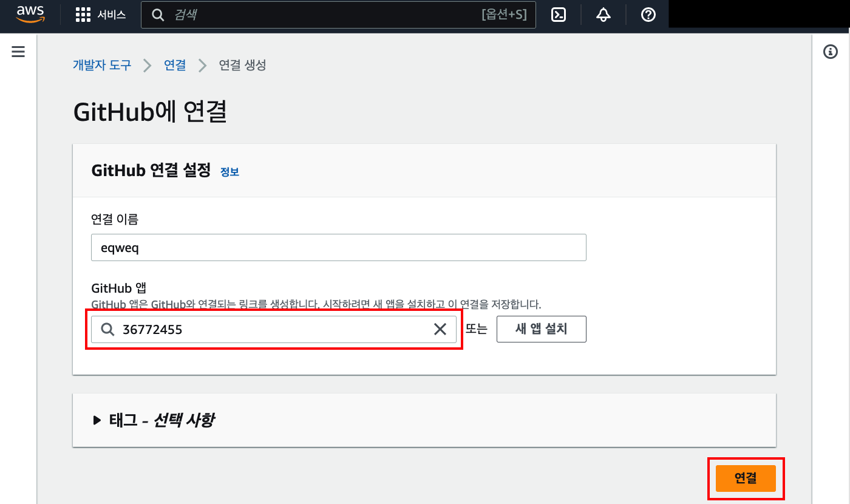Click the orange 연결 button
Image resolution: width=850 pixels, height=504 pixels.
746,478
